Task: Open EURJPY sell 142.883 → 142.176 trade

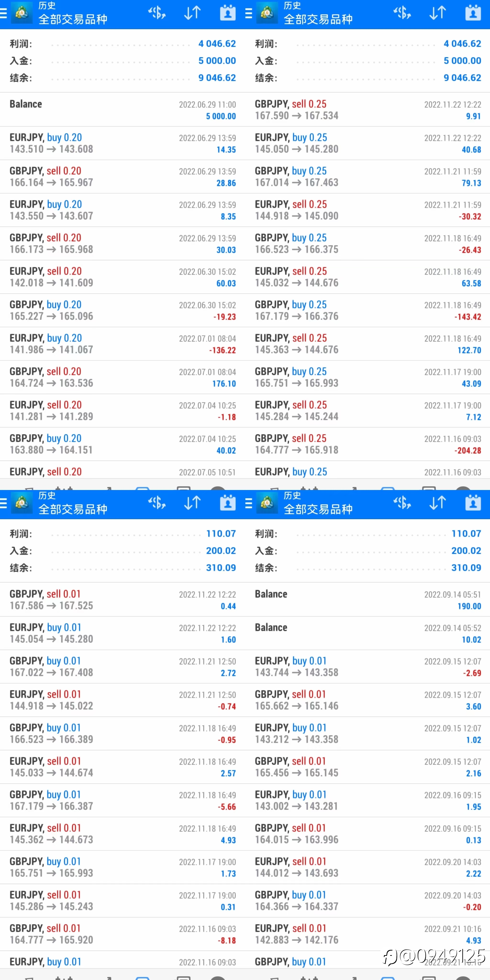Action: click(x=367, y=934)
